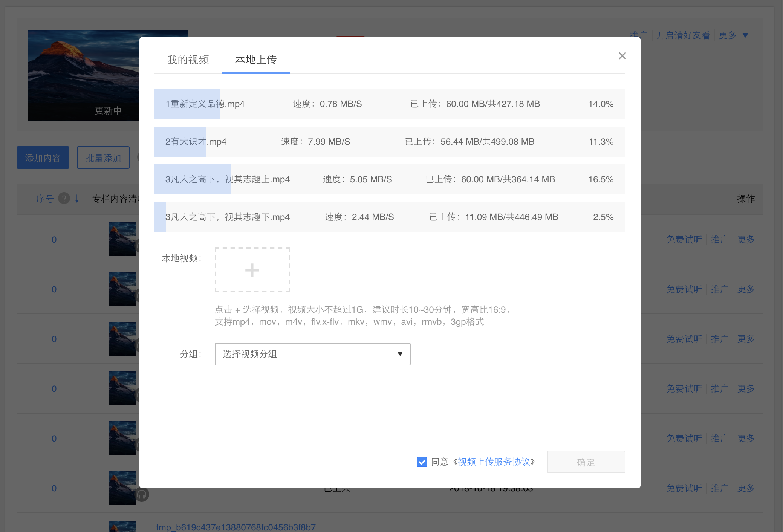The height and width of the screenshot is (532, 783).
Task: Click 推广 in fifth content row
Action: click(719, 439)
